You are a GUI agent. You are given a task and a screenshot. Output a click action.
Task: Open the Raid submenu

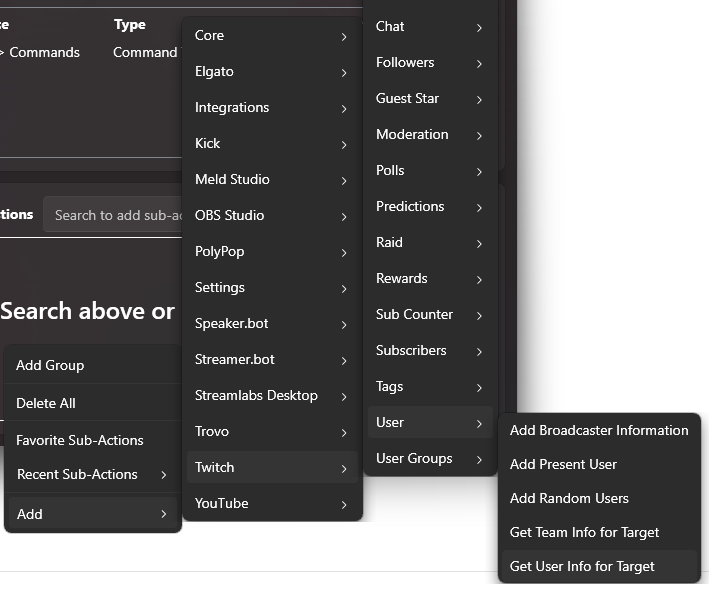click(430, 242)
